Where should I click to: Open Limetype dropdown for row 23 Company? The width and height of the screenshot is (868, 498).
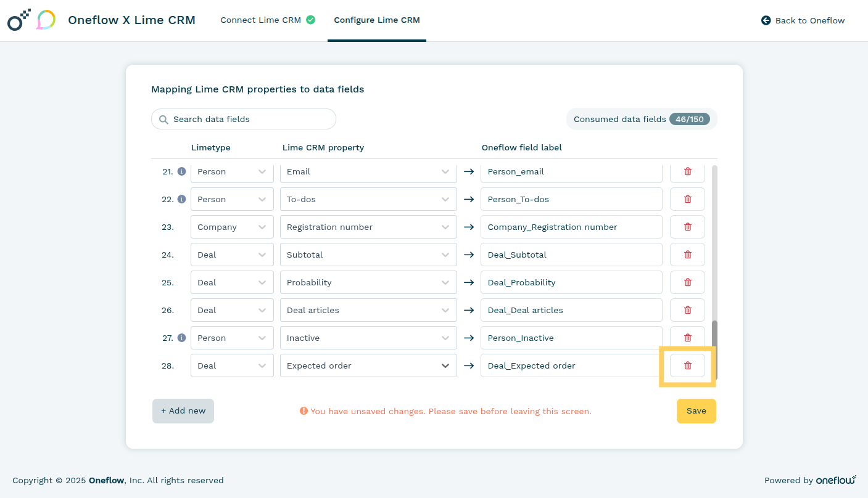tap(232, 227)
